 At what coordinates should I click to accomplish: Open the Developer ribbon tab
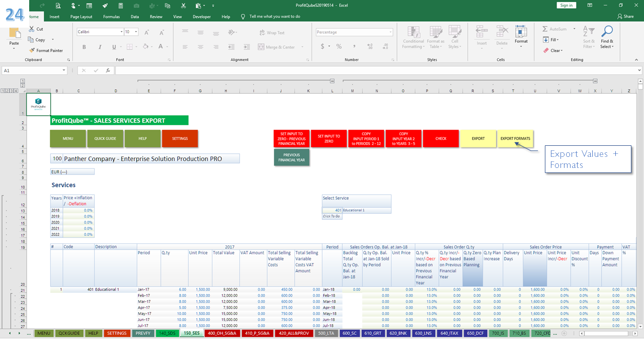coord(202,17)
